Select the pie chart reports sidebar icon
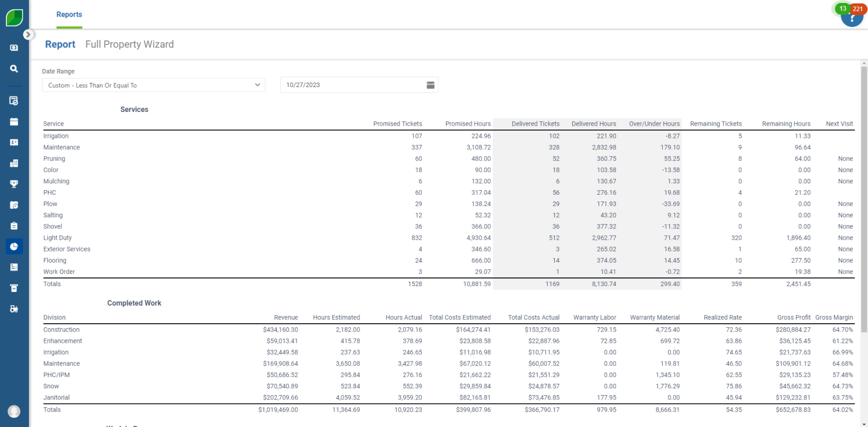 coord(14,247)
